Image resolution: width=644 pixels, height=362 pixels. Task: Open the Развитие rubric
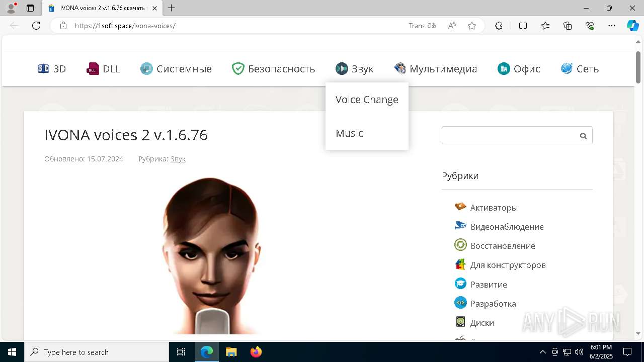[x=489, y=285]
